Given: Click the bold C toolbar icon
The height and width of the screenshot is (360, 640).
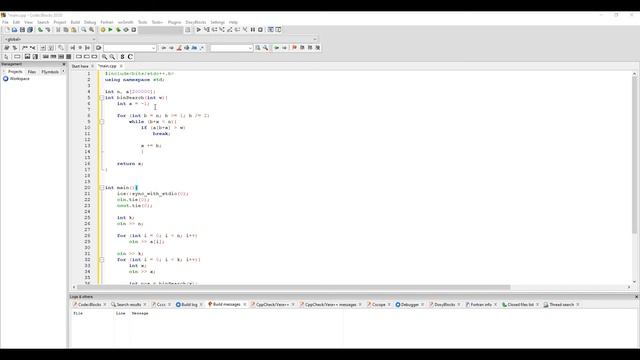Looking at the screenshot, I should click(130, 57).
